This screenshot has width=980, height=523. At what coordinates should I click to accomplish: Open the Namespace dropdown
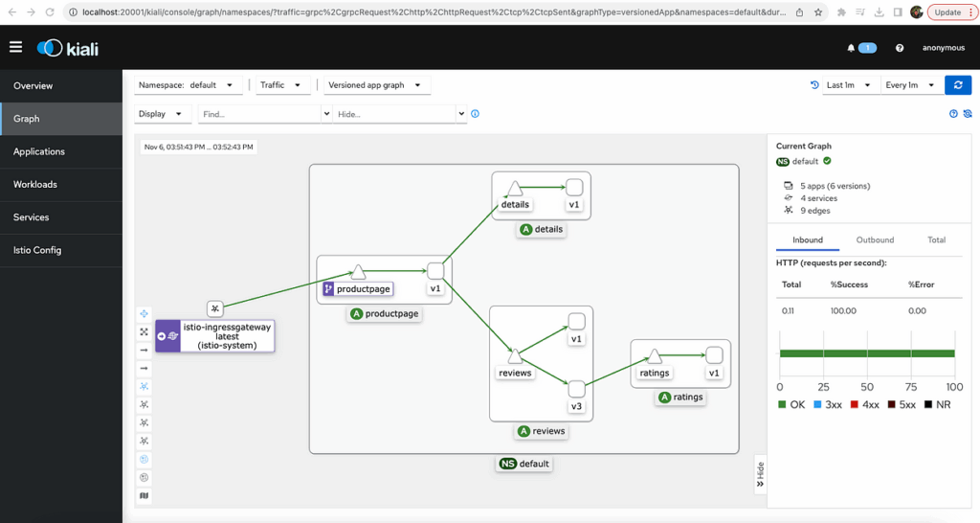click(x=189, y=85)
